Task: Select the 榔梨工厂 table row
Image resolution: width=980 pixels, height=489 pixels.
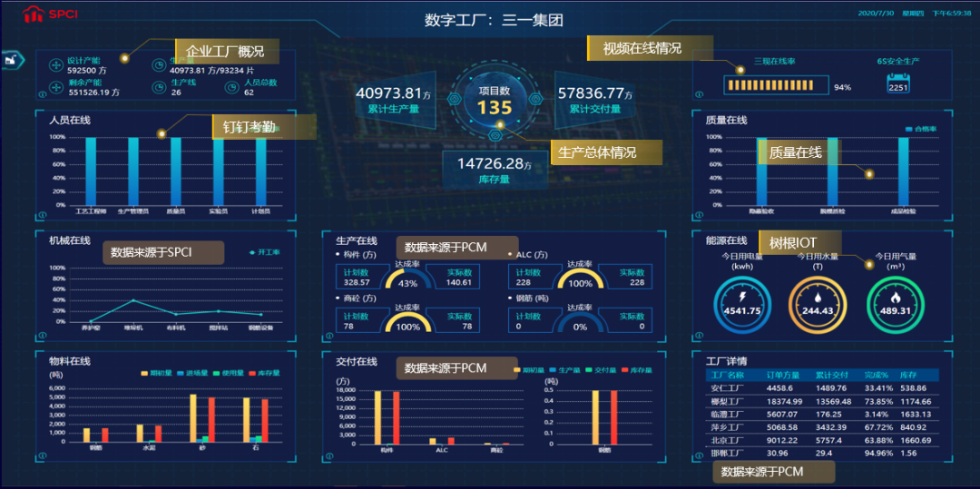Action: (822, 402)
